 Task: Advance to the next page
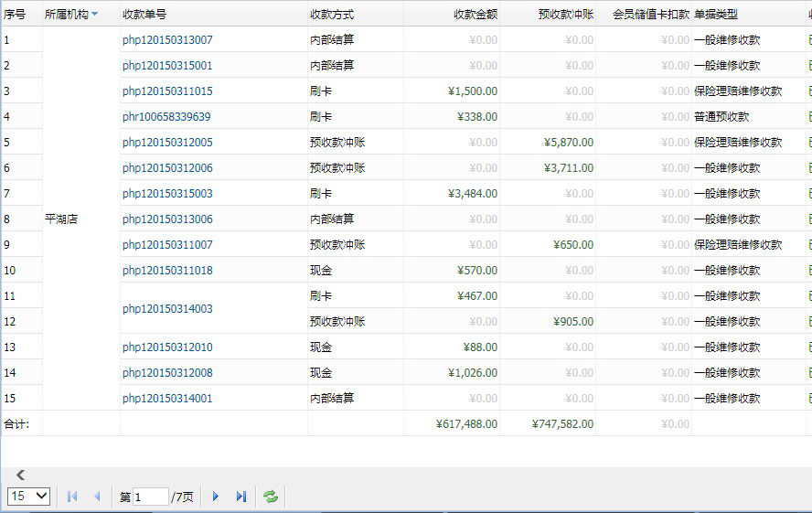(216, 497)
